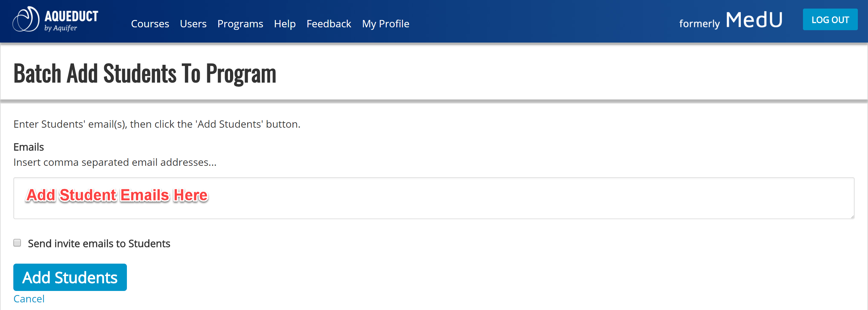Open the Programs section
Screen dimensions: 868x310
(240, 24)
